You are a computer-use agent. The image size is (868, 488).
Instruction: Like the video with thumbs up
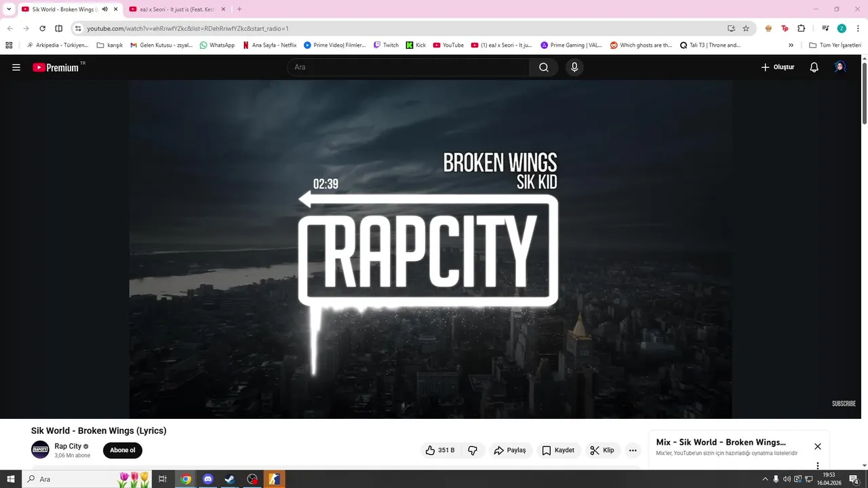point(441,450)
